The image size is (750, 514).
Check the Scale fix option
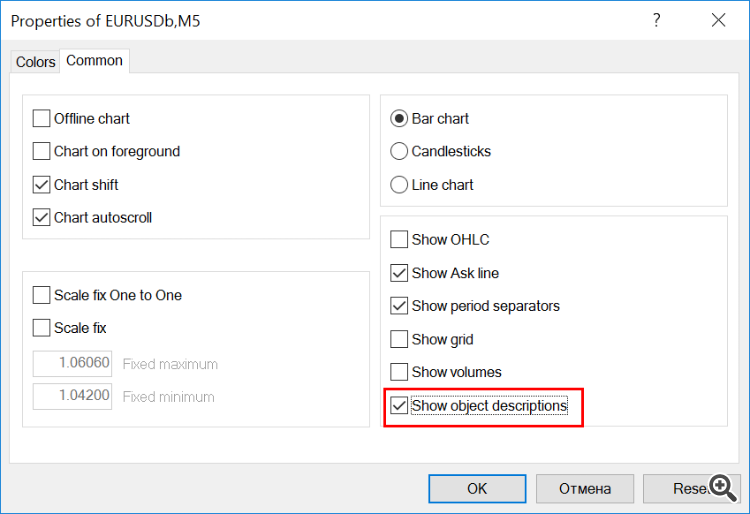click(x=42, y=328)
